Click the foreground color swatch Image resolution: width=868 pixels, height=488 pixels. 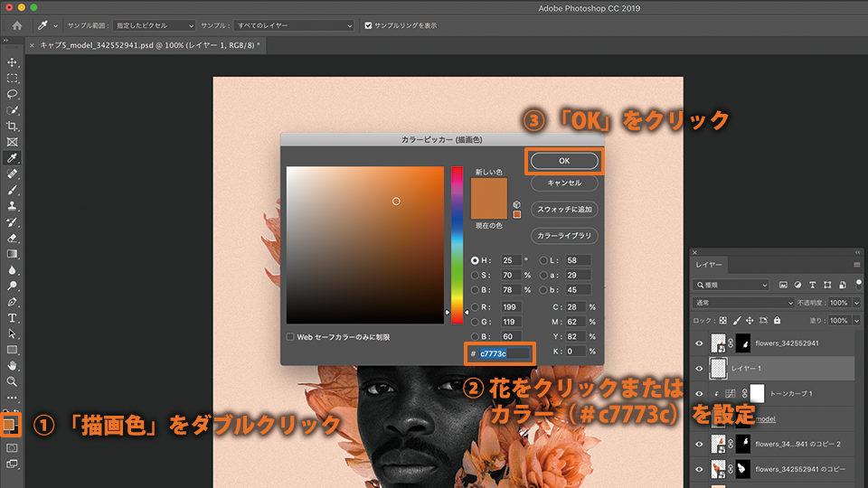pyautogui.click(x=8, y=425)
